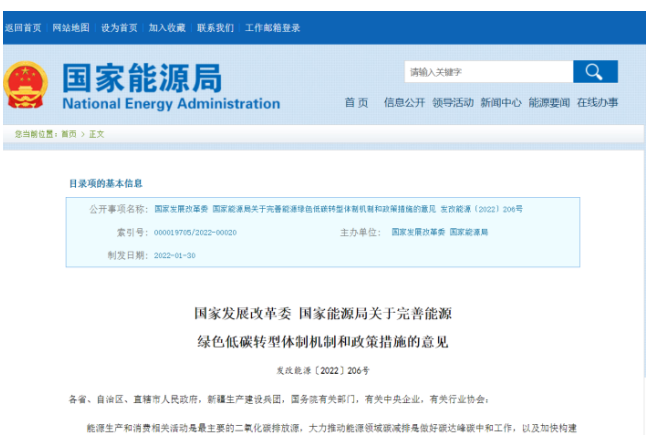This screenshot has width=652, height=441.
Task: Click document number 发改能源〔2022〕206号 under title
Action: tap(323, 370)
